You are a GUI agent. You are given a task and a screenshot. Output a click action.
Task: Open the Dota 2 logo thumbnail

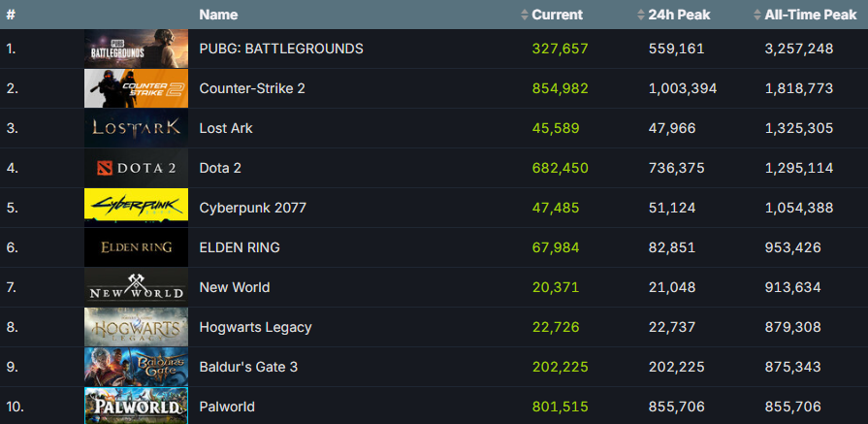[136, 168]
